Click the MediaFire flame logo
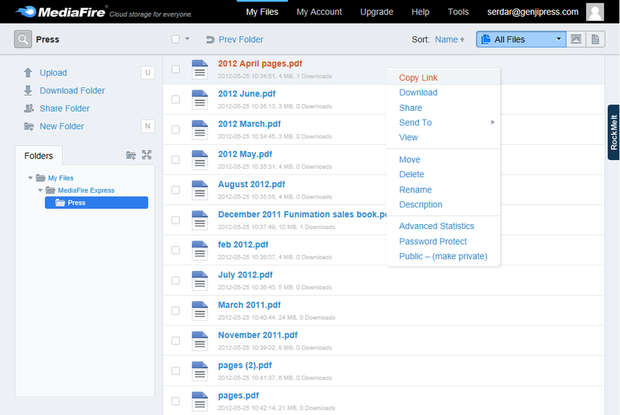 coord(26,12)
